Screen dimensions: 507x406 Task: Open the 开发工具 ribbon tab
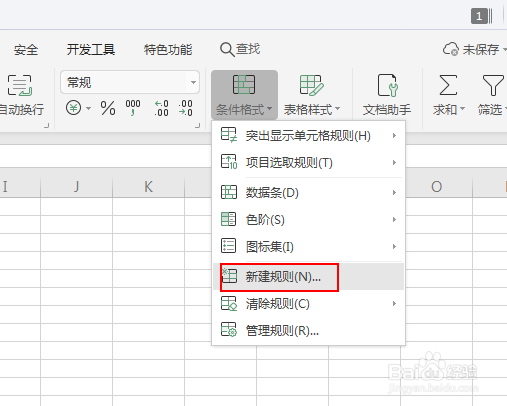point(91,50)
